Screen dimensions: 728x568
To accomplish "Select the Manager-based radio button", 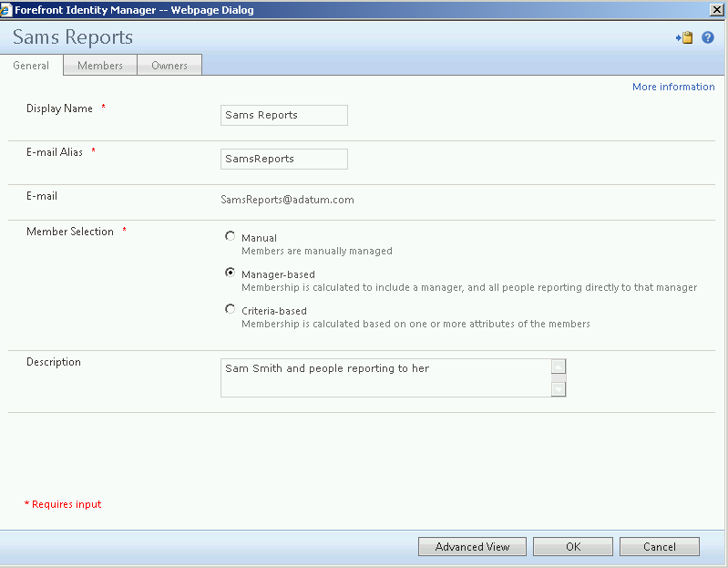I will coord(230,273).
